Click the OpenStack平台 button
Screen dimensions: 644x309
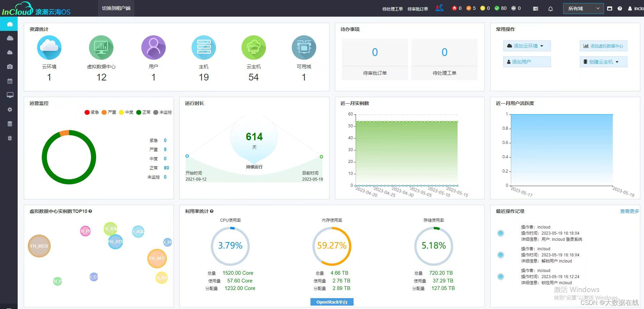coord(332,302)
